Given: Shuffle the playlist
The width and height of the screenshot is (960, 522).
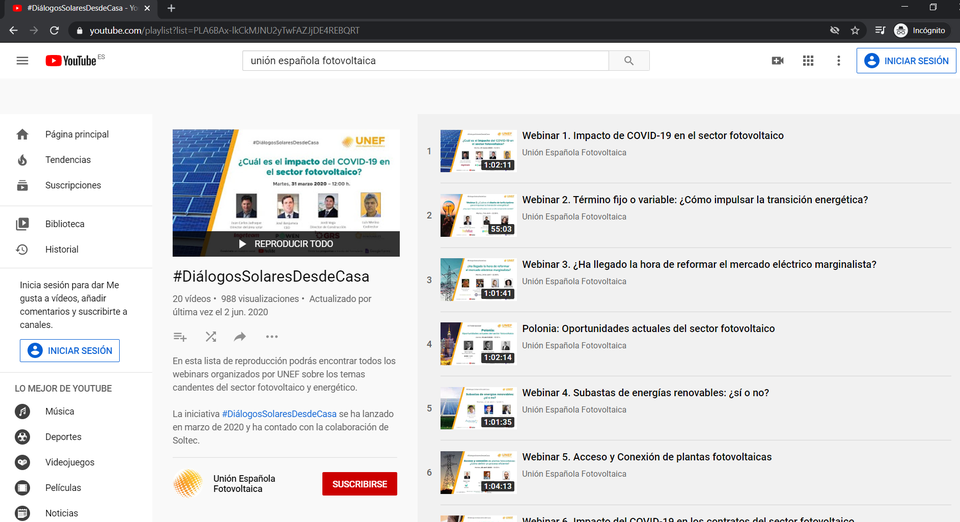Looking at the screenshot, I should [x=211, y=337].
